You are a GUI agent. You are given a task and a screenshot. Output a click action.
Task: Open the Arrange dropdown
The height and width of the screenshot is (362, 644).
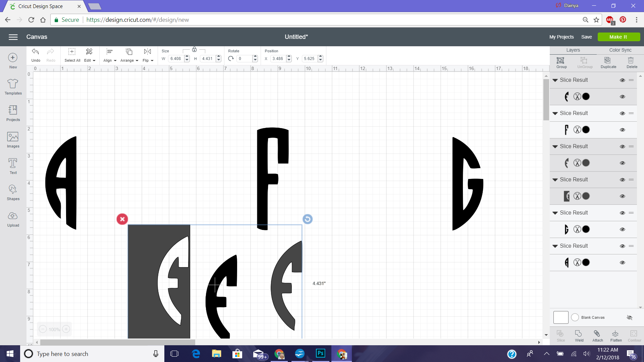point(129,55)
